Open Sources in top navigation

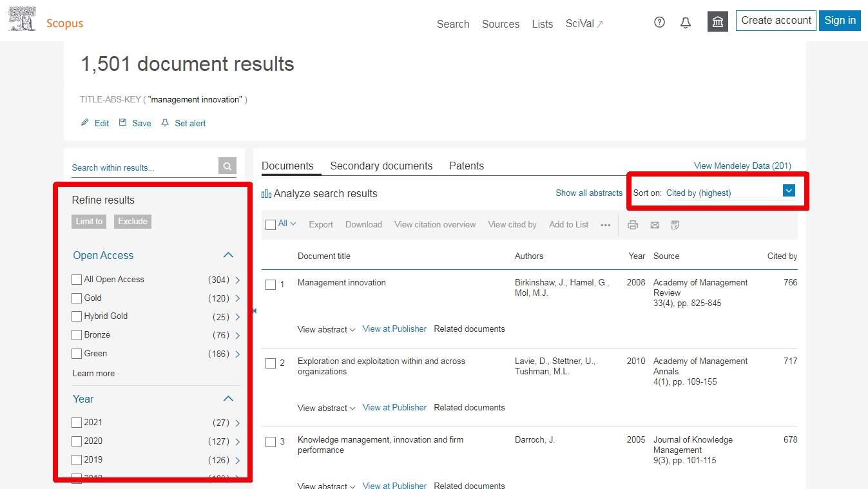point(501,24)
